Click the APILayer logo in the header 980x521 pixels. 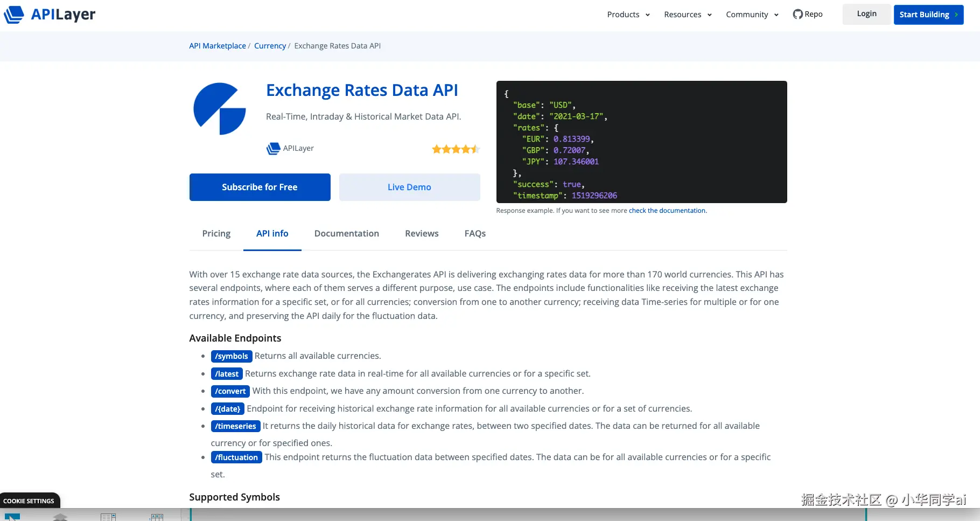pos(50,15)
